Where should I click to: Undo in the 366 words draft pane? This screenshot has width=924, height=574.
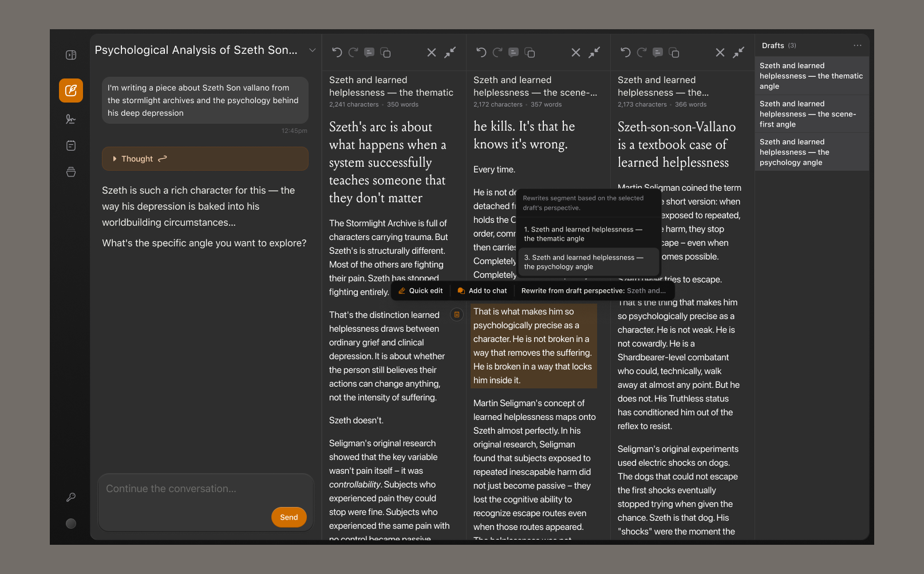pyautogui.click(x=626, y=53)
